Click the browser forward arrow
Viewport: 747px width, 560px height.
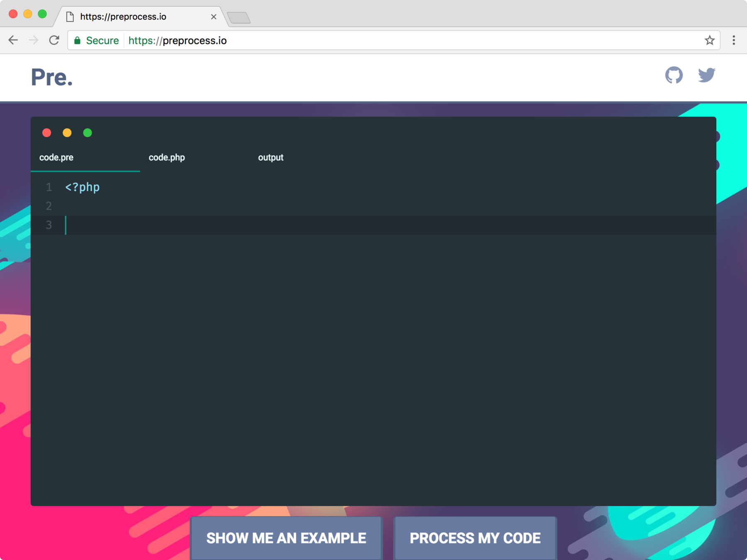(x=34, y=40)
